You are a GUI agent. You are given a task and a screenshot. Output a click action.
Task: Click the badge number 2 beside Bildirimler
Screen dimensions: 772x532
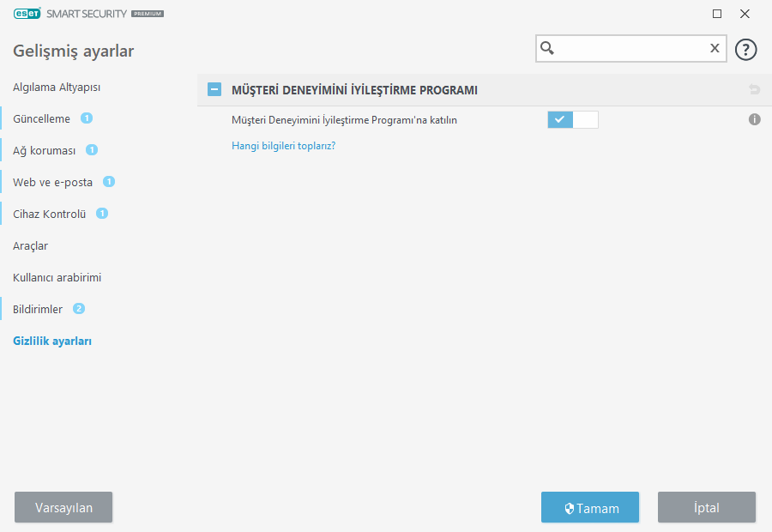pos(79,309)
